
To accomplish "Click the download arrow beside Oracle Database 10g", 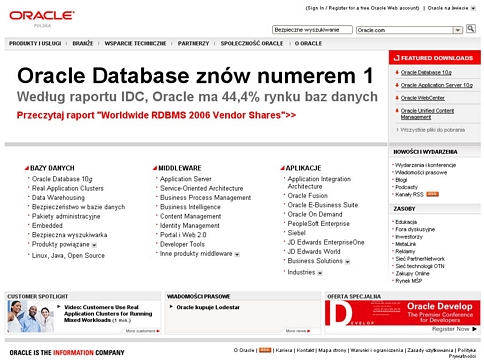I will 397,72.
